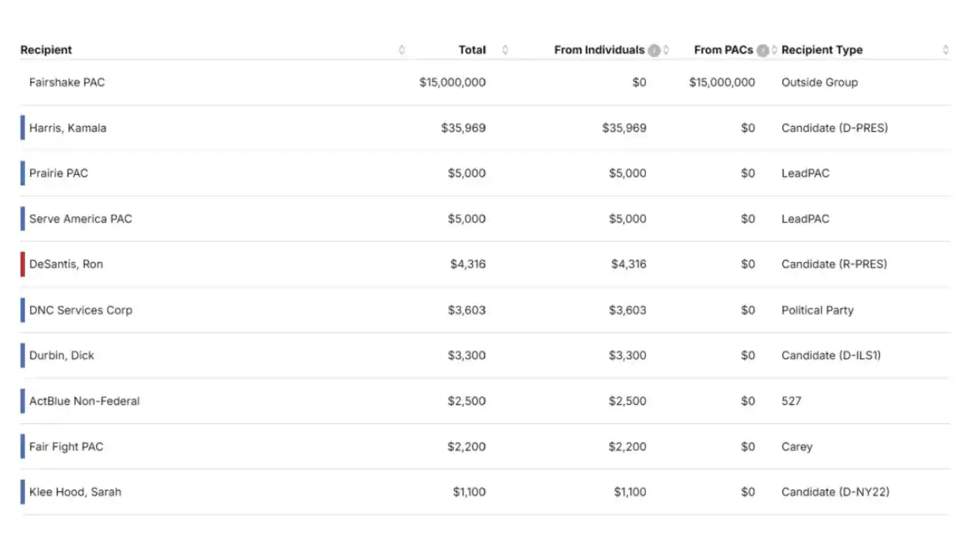The width and height of the screenshot is (980, 536).
Task: Click the sort arrows for Recipient Type
Action: tap(945, 50)
